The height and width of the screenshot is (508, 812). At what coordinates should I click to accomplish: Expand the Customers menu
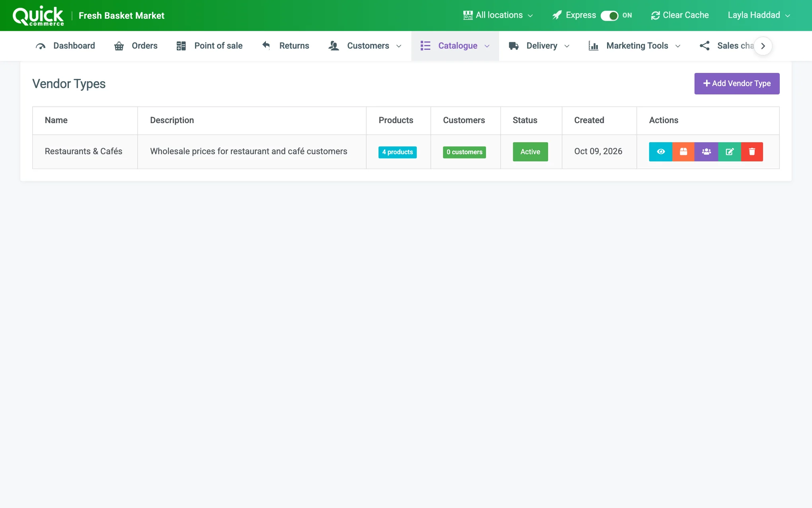[365, 46]
